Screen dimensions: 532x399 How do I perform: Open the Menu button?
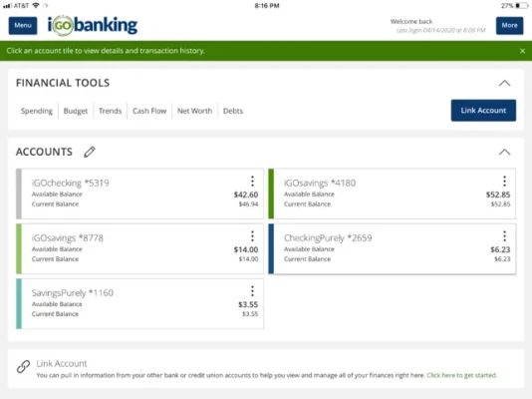click(x=23, y=26)
